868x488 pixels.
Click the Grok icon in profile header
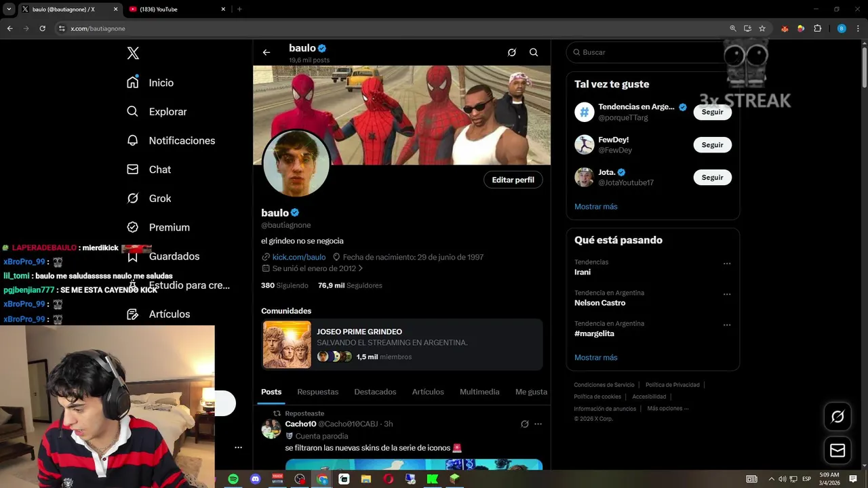512,52
